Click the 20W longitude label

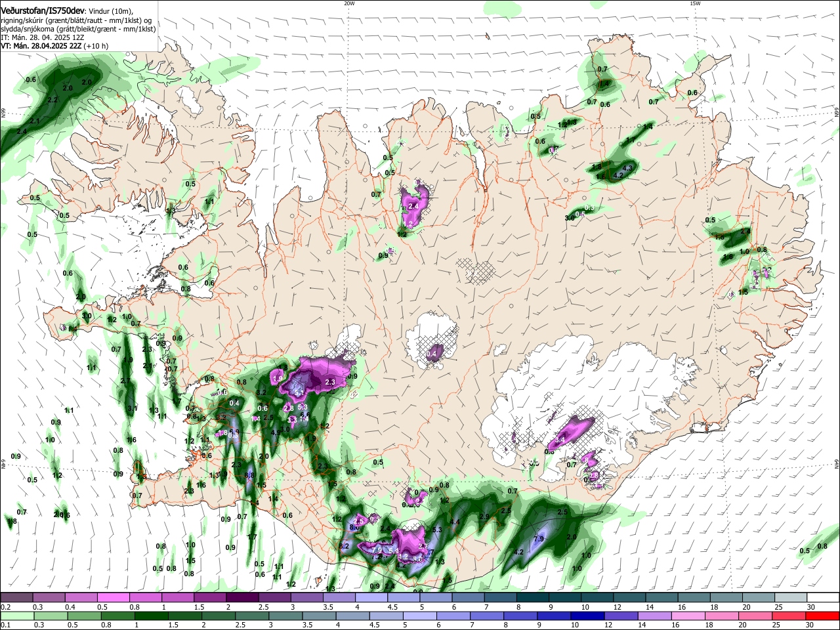(x=349, y=3)
